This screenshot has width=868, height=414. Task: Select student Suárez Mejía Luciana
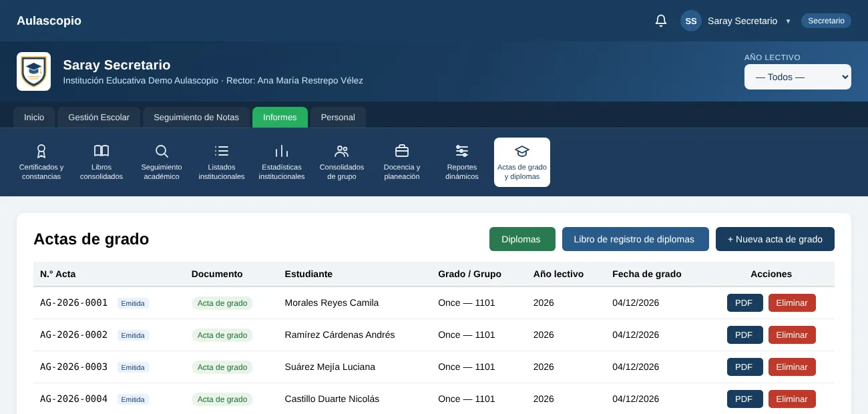tap(330, 367)
